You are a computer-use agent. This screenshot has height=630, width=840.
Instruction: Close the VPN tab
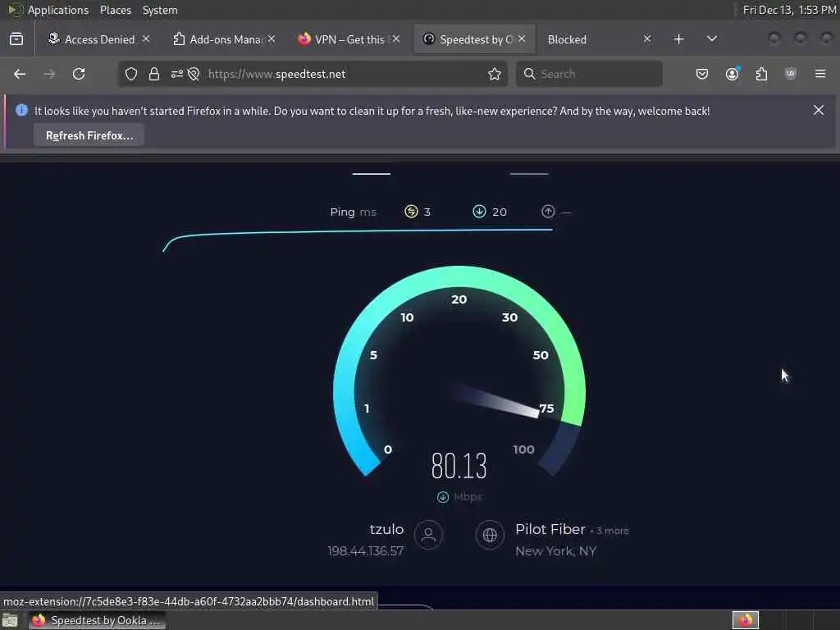coord(396,39)
